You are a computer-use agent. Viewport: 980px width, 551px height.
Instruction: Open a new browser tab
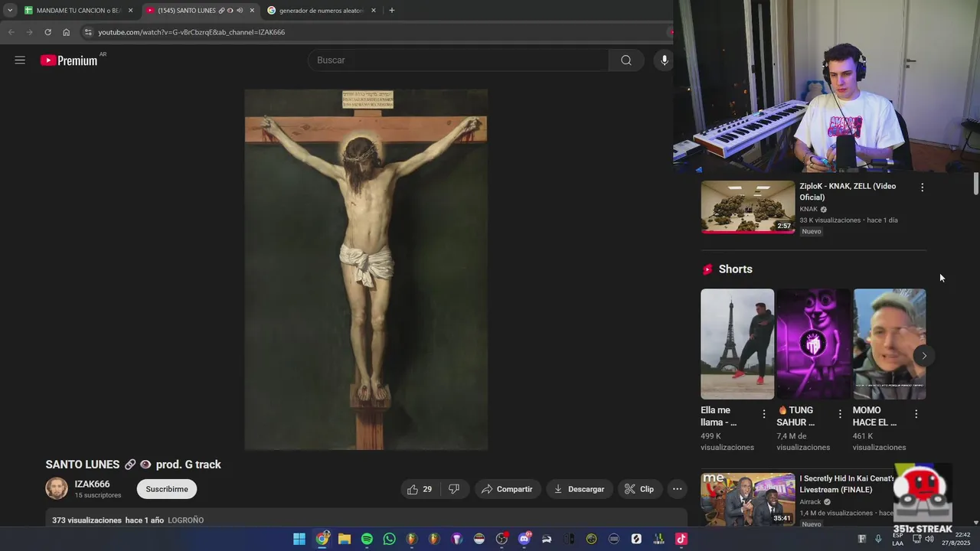pyautogui.click(x=392, y=11)
